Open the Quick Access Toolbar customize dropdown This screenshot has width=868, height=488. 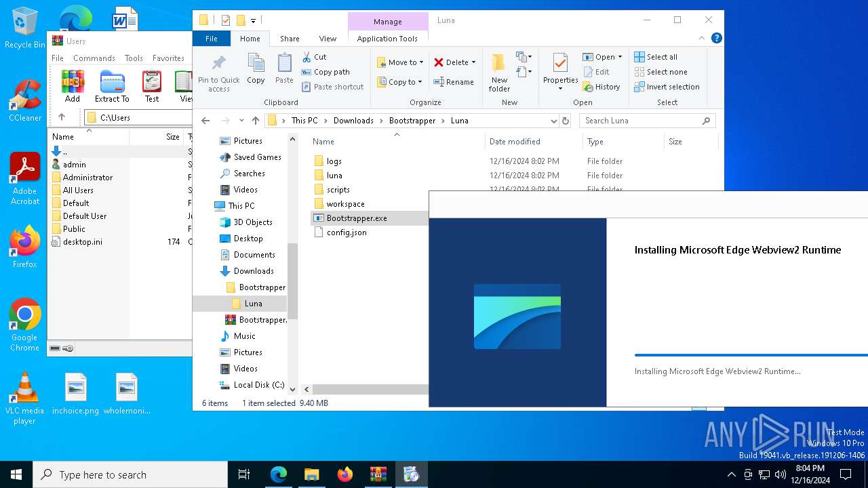tap(254, 20)
